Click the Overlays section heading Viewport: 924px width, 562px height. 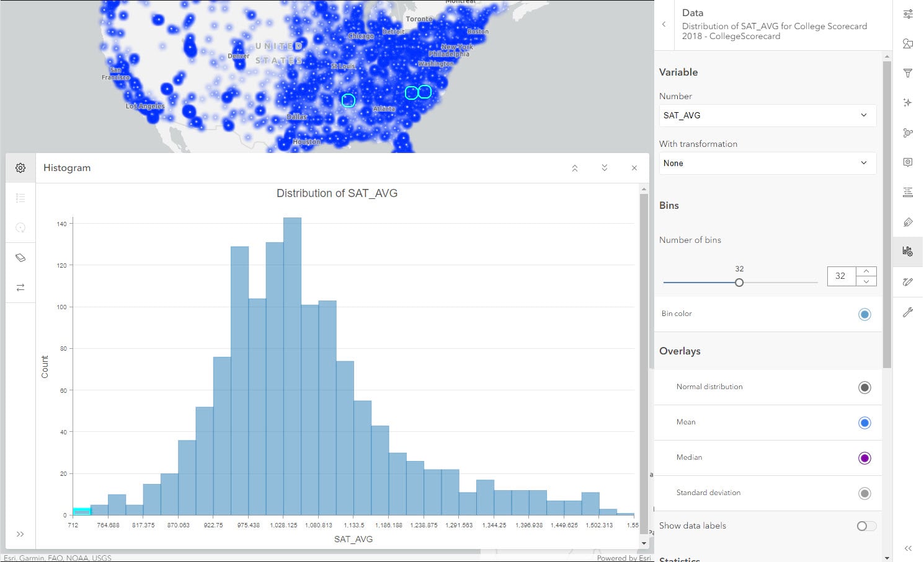pyautogui.click(x=680, y=351)
